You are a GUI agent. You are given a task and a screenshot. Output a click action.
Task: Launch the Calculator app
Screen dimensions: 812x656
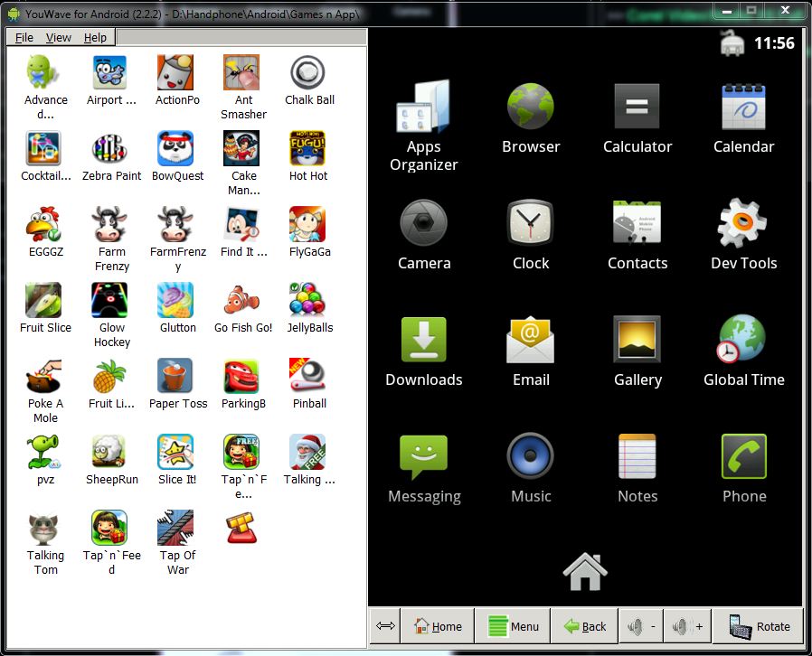pos(637,106)
